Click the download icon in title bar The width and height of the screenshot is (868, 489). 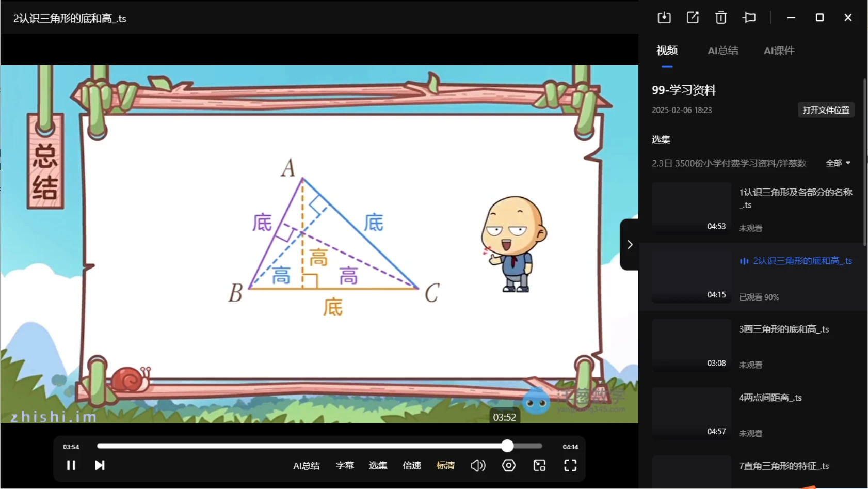click(x=664, y=18)
